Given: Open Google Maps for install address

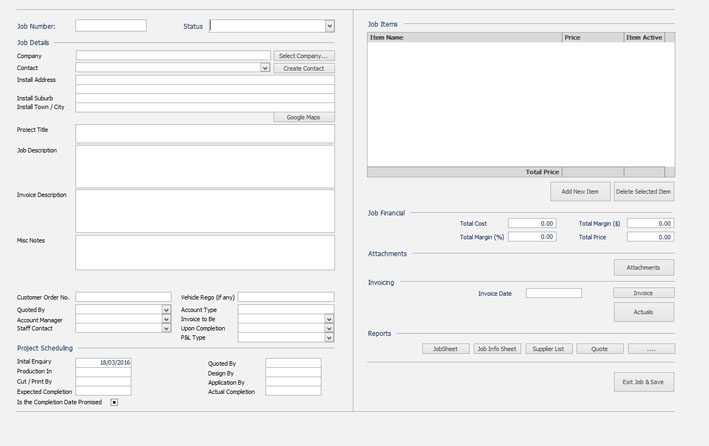Looking at the screenshot, I should [304, 117].
